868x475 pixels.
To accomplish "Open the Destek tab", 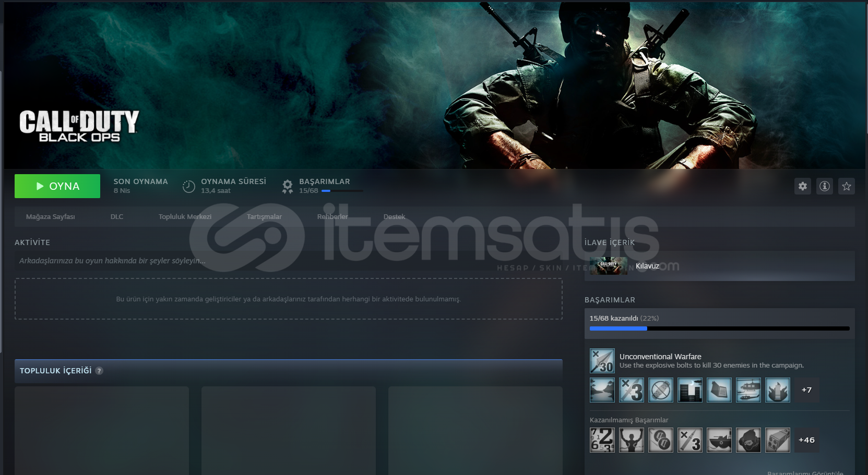I will point(394,217).
